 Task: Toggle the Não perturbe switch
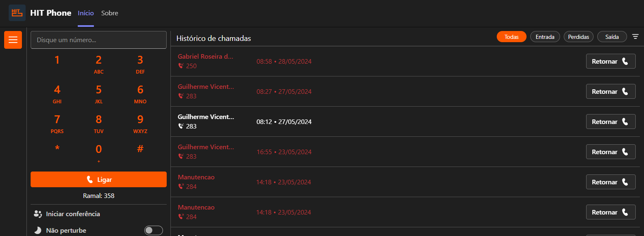pos(153,230)
